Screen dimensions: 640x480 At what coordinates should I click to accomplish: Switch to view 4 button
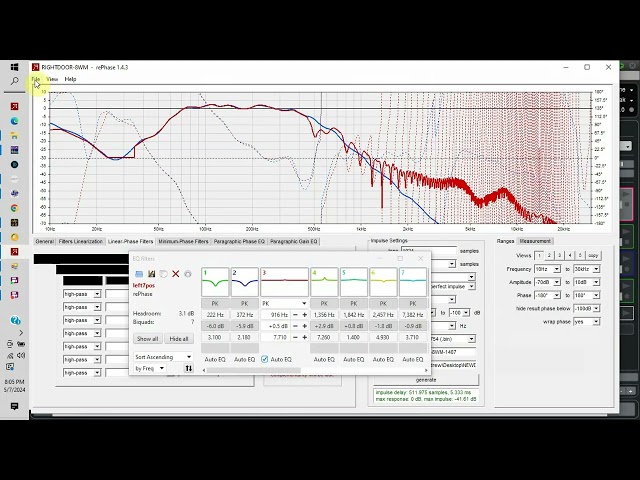pyautogui.click(x=570, y=256)
